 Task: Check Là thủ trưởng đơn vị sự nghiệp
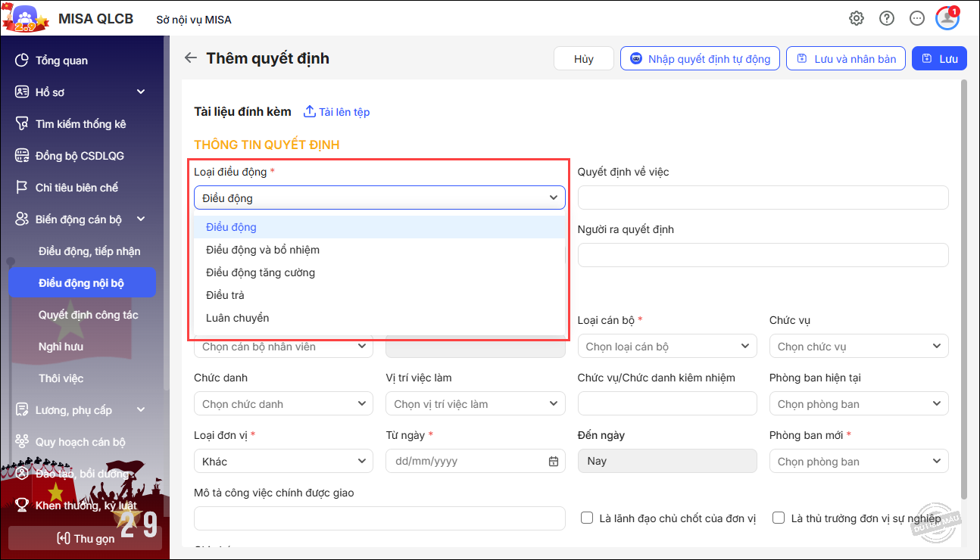(x=778, y=518)
